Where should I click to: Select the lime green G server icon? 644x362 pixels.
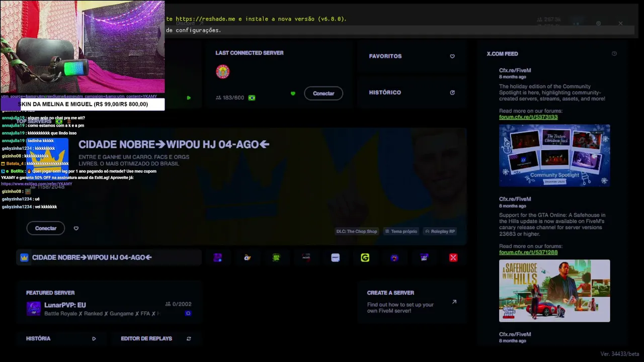[x=365, y=257]
